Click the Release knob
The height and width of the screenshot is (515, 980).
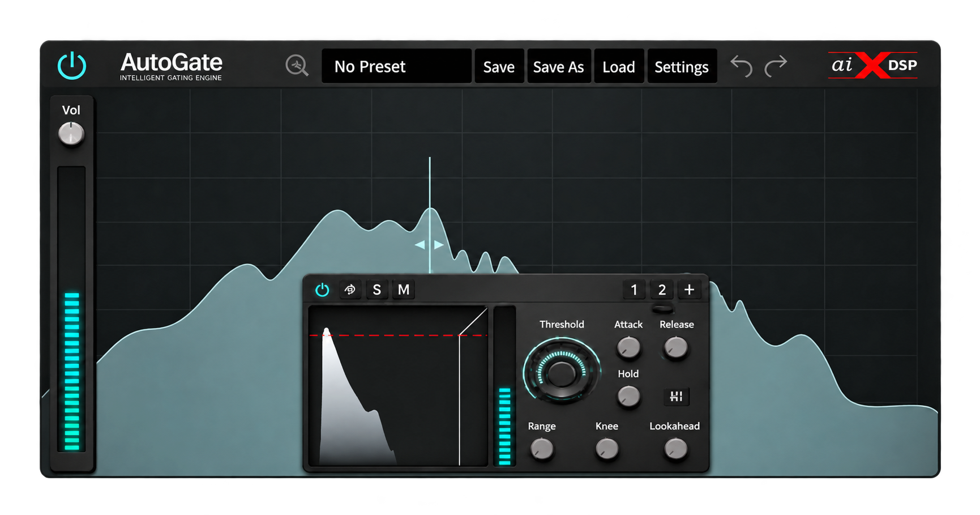(676, 347)
